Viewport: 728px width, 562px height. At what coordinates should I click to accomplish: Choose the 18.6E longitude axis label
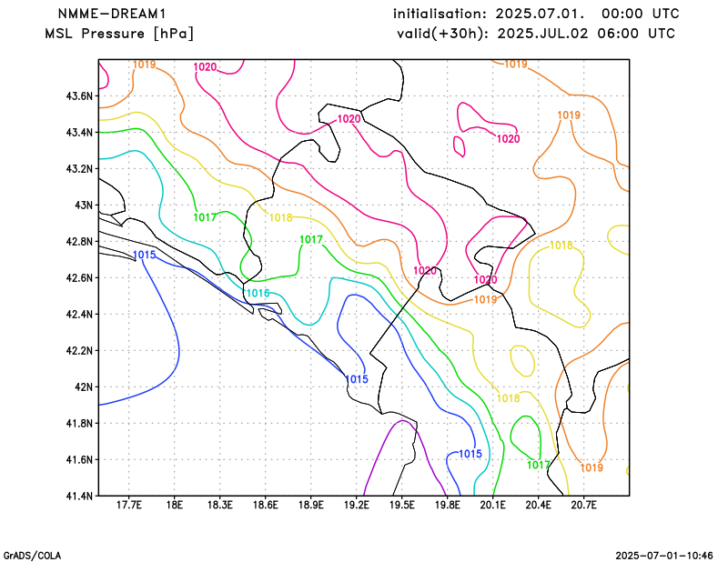(x=265, y=505)
